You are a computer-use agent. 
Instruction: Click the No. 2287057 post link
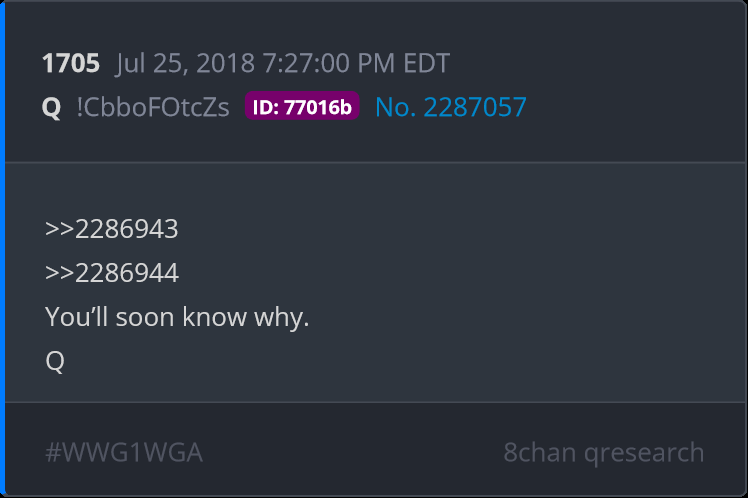click(451, 107)
